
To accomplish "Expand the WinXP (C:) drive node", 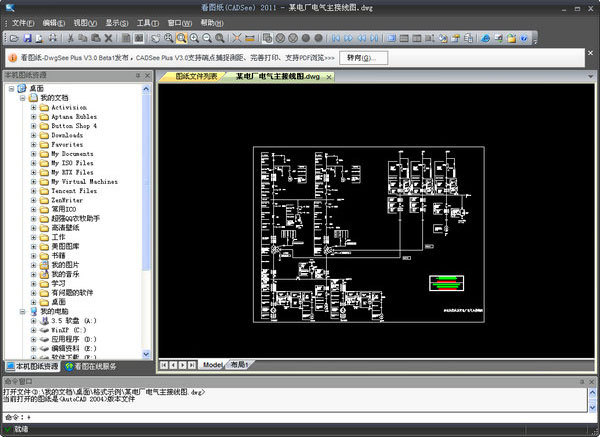I will click(x=33, y=329).
